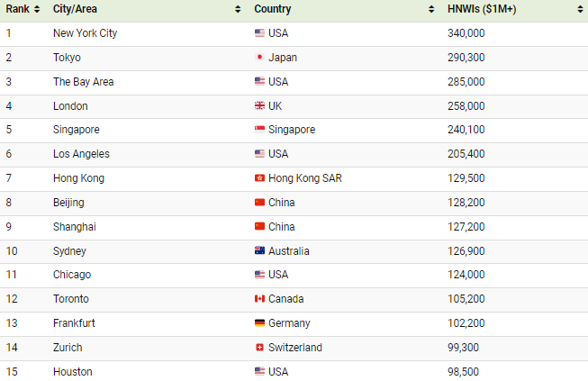Click the Australia flag icon

[x=259, y=251]
